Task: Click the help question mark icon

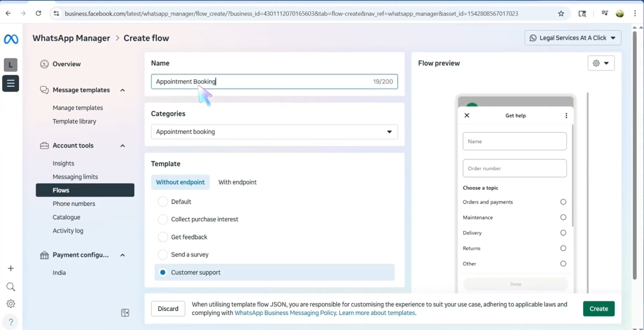Action: click(11, 322)
